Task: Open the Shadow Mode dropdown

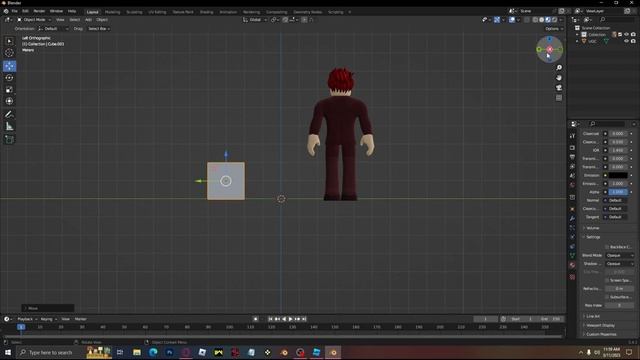Action: 620,264
